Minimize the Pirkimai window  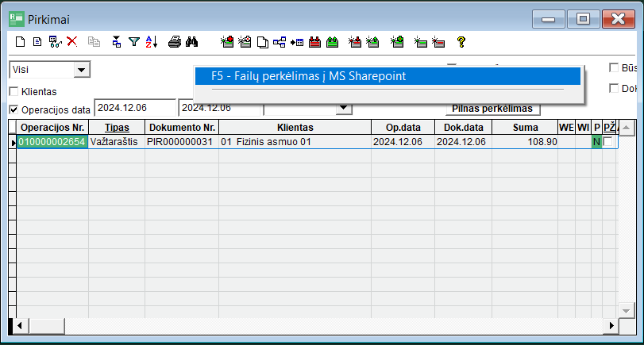(548, 19)
